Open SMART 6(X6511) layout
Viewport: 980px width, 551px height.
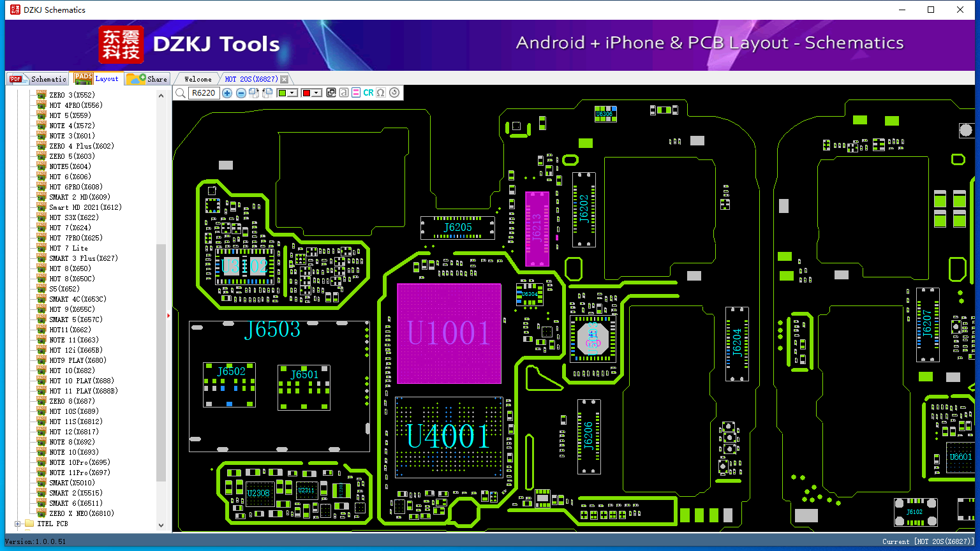(x=76, y=503)
